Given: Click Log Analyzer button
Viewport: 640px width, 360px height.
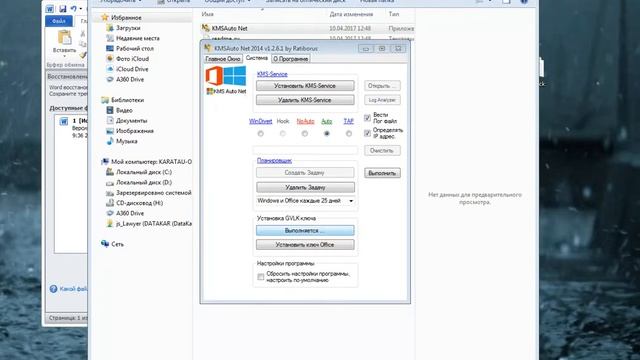Looking at the screenshot, I should pyautogui.click(x=382, y=100).
